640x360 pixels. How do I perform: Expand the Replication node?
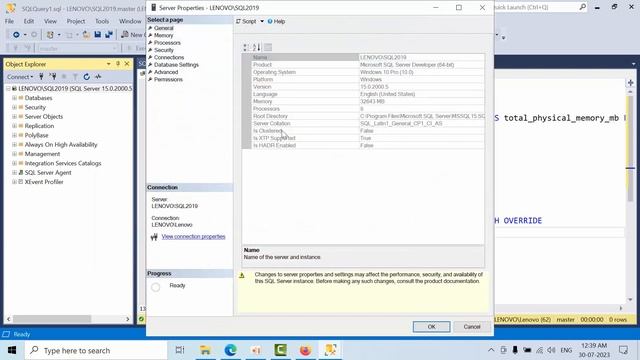click(14, 126)
